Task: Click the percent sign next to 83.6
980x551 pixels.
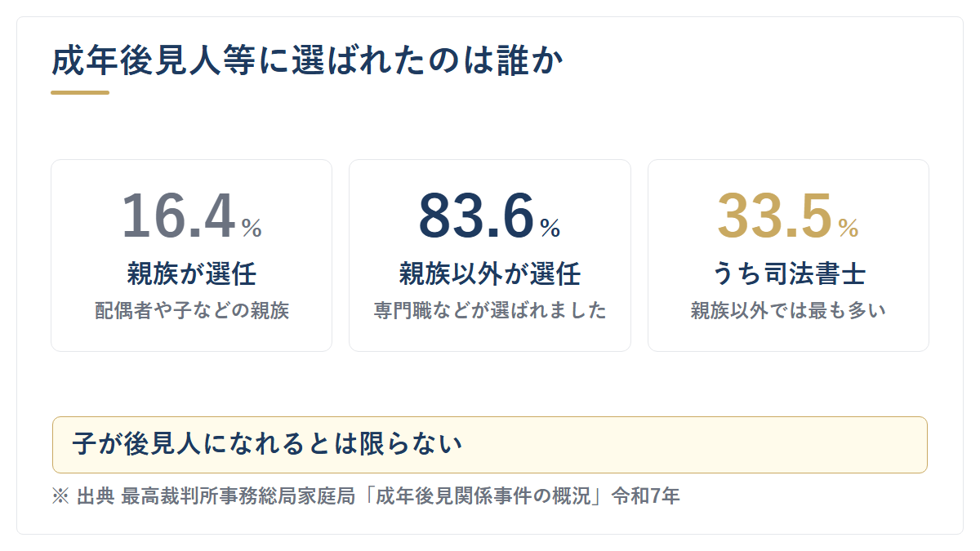Action: pos(550,228)
